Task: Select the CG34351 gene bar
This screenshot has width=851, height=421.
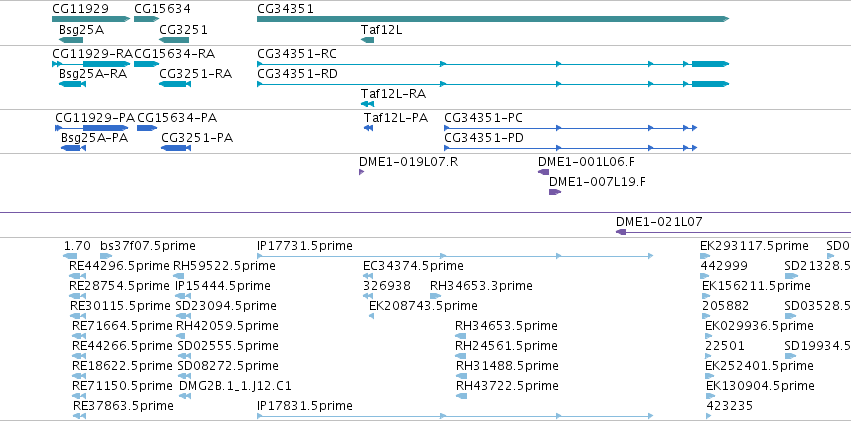Action: coord(493,19)
